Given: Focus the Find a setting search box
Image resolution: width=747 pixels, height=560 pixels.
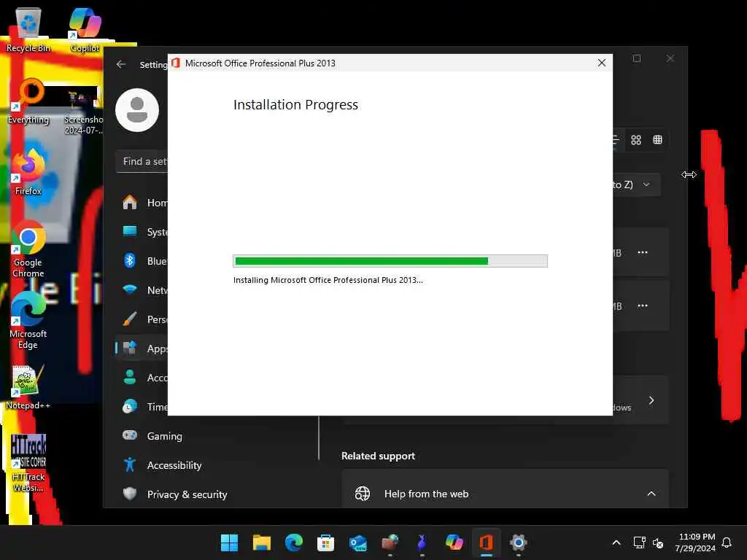Looking at the screenshot, I should pyautogui.click(x=142, y=161).
